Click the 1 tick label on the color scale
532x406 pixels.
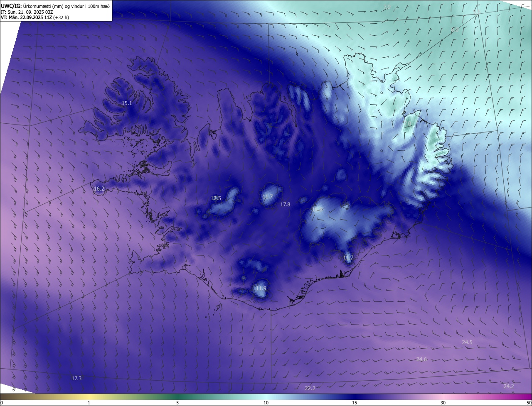(x=89, y=403)
